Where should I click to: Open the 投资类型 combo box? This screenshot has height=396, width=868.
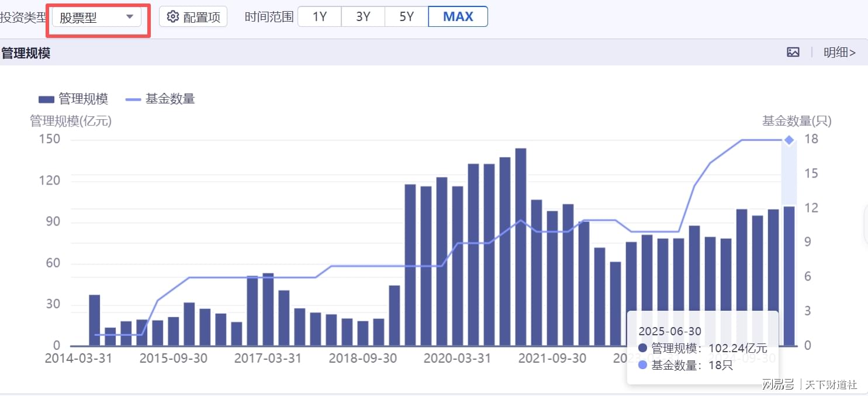click(96, 17)
